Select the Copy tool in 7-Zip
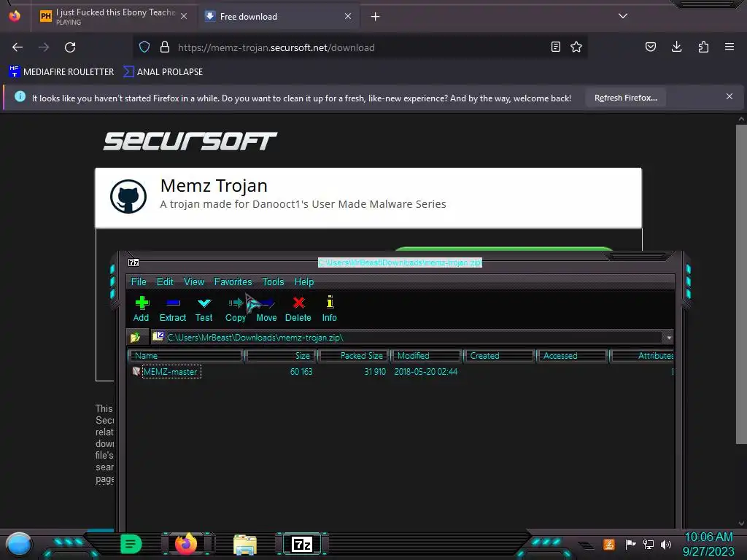This screenshot has height=560, width=747. [x=236, y=309]
